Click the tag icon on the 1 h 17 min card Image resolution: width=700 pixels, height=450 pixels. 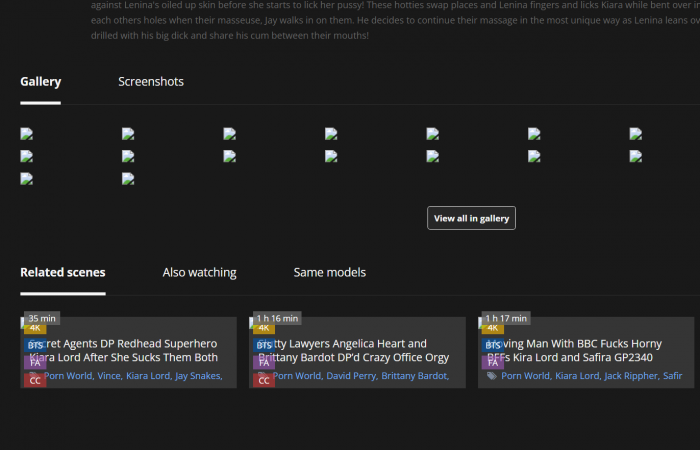click(492, 376)
